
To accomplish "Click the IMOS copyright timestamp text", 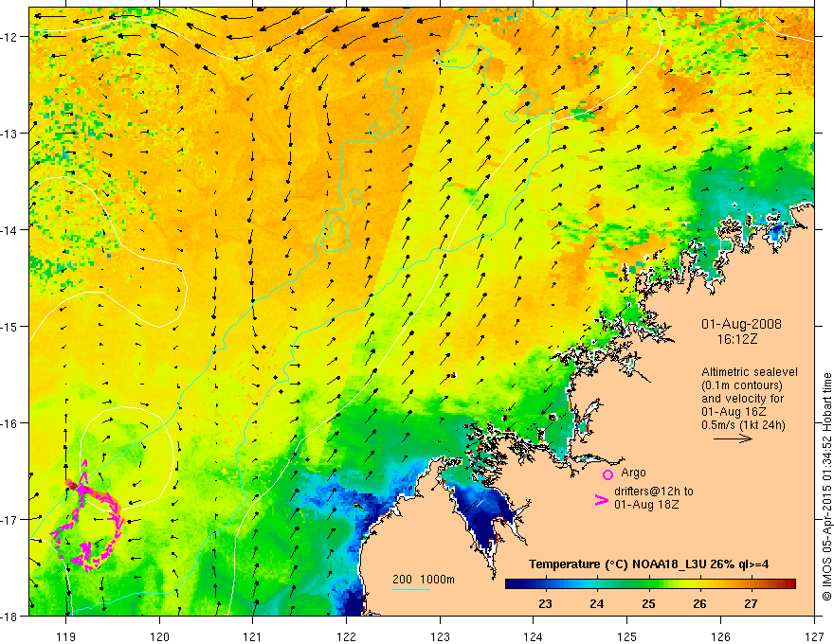I will click(x=826, y=487).
